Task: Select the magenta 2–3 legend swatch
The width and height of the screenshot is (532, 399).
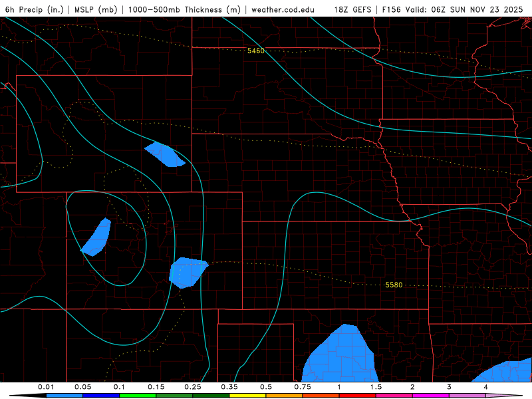Action: tap(431, 396)
